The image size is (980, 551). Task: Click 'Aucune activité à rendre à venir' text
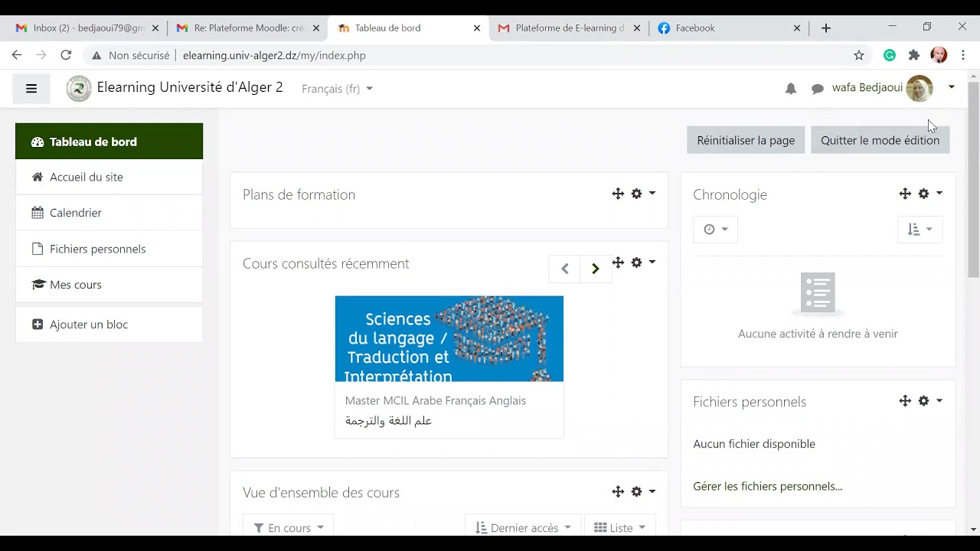click(818, 334)
